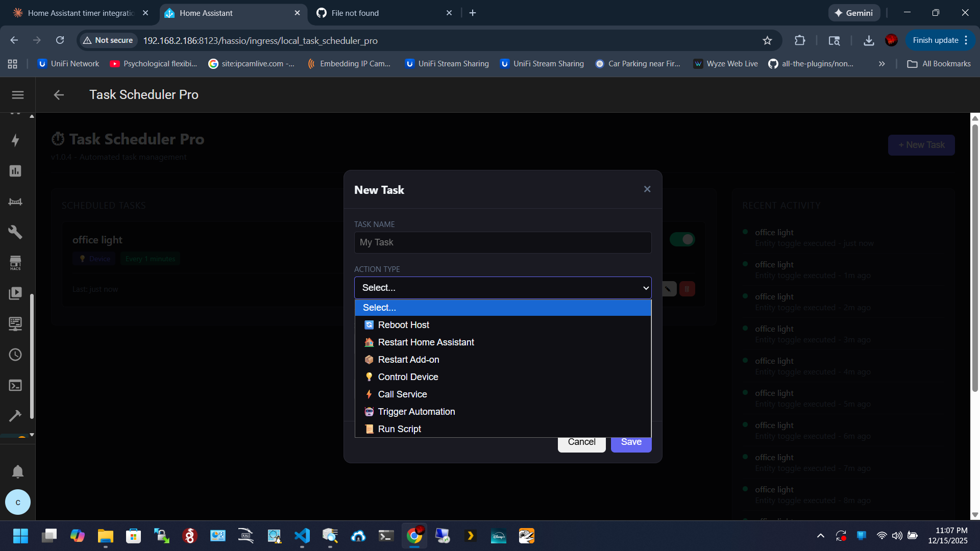The image size is (980, 551).
Task: Click the back arrow beside Task Scheduler Pro
Action: 59,95
